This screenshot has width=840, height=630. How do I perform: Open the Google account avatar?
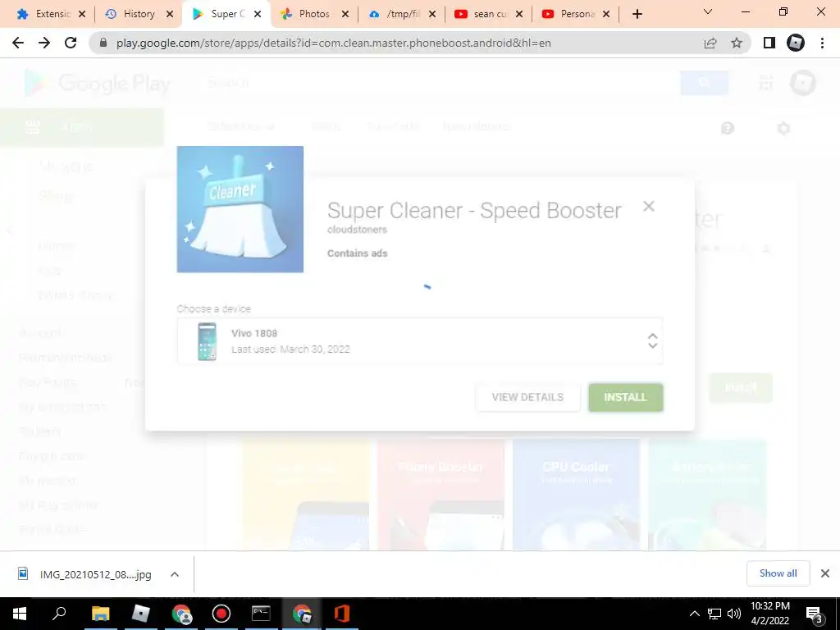coord(802,83)
